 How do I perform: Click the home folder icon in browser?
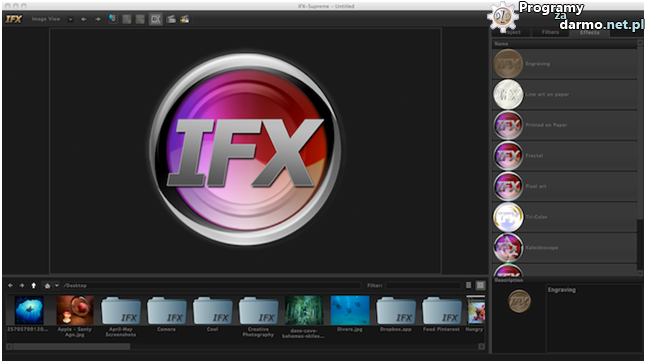[x=47, y=286]
